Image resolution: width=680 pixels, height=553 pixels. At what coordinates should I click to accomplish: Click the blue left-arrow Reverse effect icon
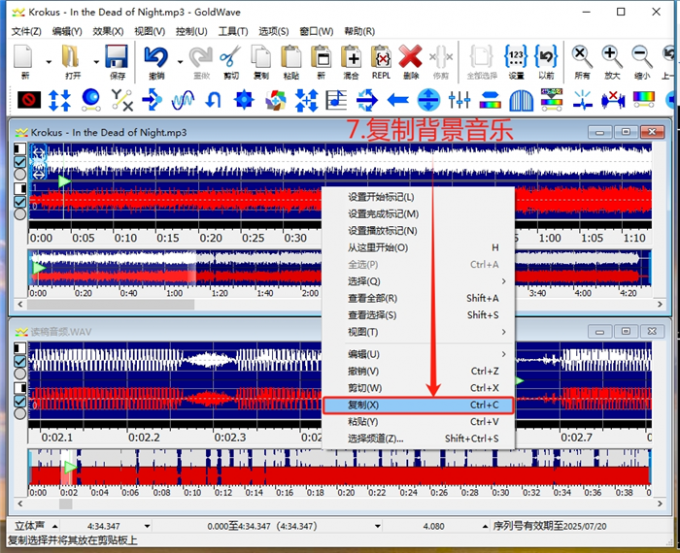click(x=397, y=101)
